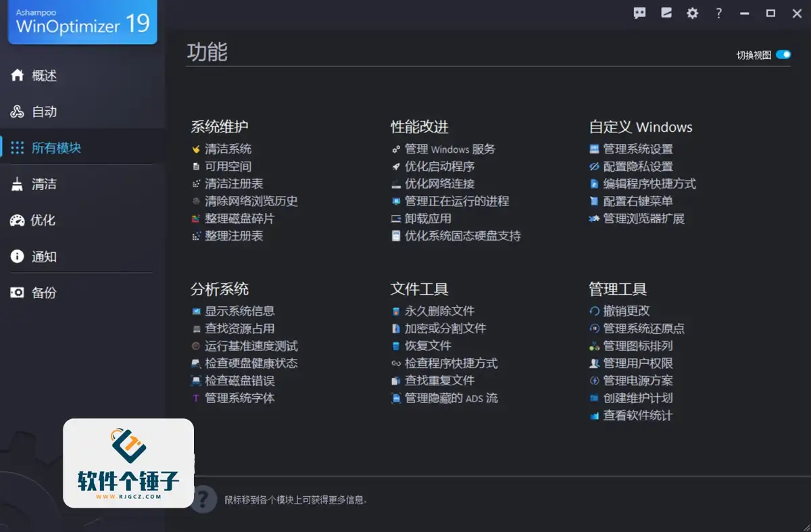Image resolution: width=811 pixels, height=532 pixels.
Task: Click the WinOptimizer 19 logo
Action: click(x=82, y=22)
